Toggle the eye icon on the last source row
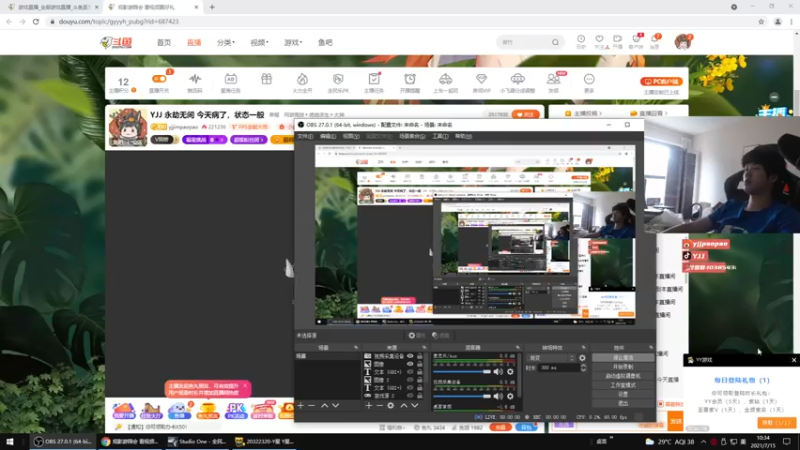This screenshot has height=450, width=800. (x=410, y=395)
